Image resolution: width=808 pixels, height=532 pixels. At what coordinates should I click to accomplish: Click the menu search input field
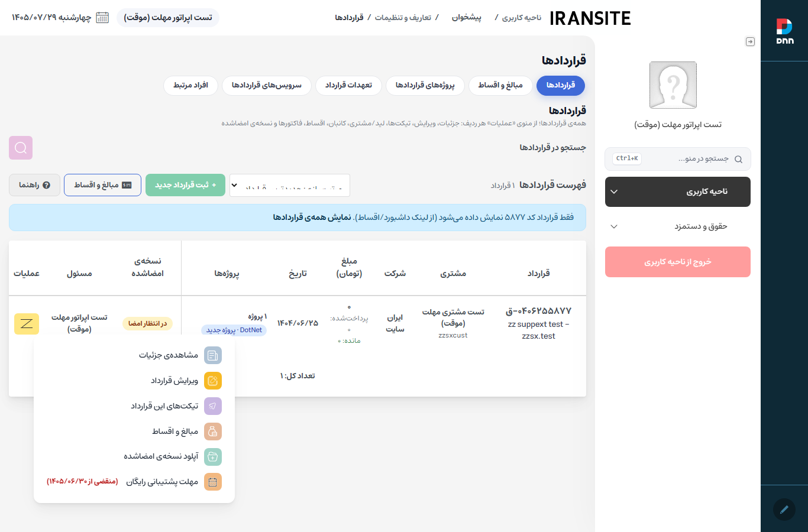tap(678, 159)
